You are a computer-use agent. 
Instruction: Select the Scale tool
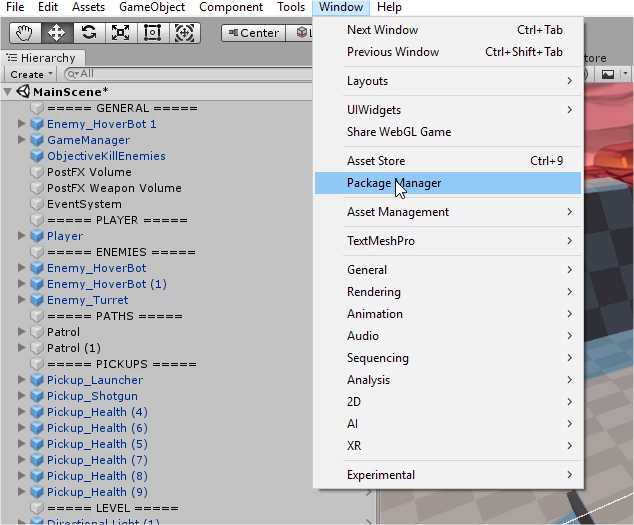click(120, 33)
